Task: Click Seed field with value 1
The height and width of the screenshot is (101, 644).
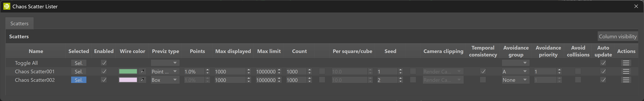Action: coord(388,72)
